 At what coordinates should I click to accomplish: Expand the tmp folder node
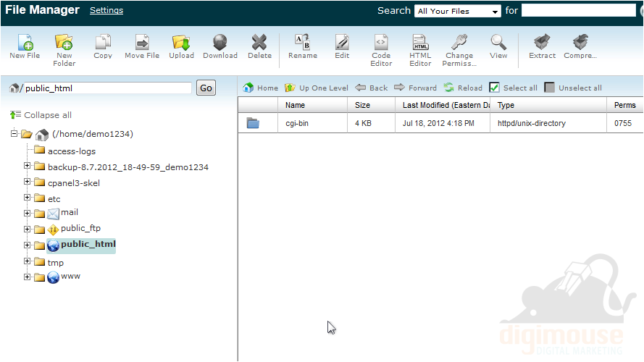pyautogui.click(x=27, y=261)
